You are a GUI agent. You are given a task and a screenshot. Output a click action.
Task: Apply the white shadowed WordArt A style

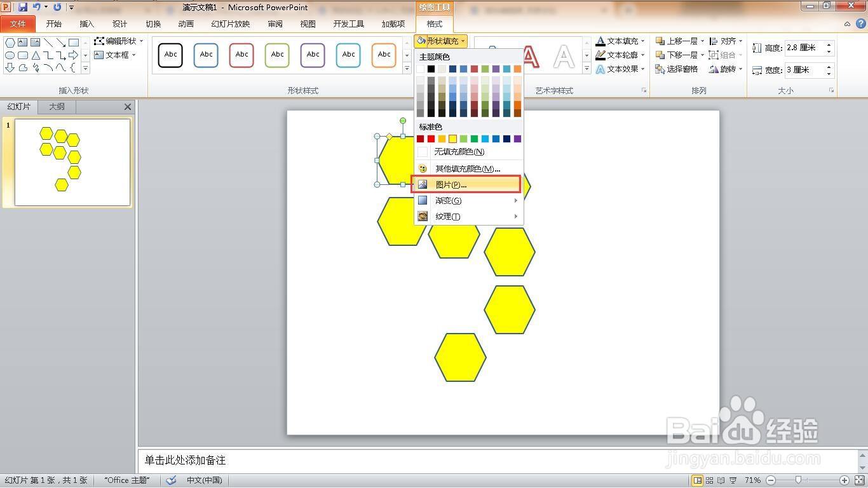(564, 56)
